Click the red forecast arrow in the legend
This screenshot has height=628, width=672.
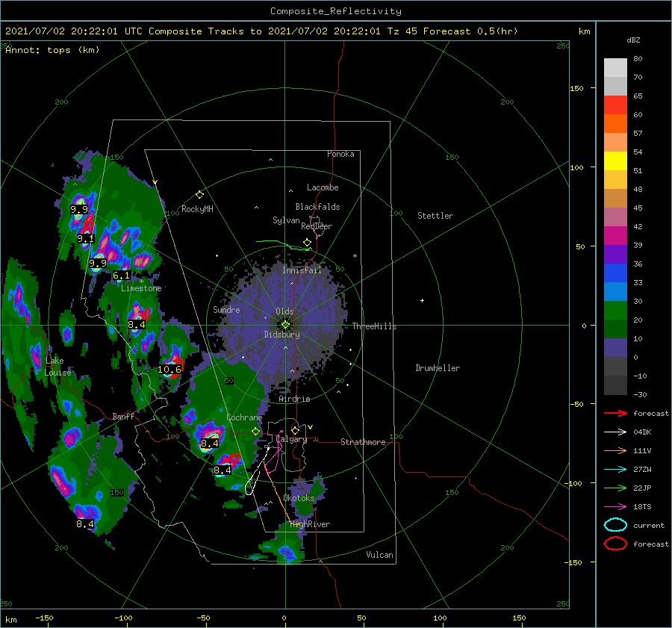615,413
